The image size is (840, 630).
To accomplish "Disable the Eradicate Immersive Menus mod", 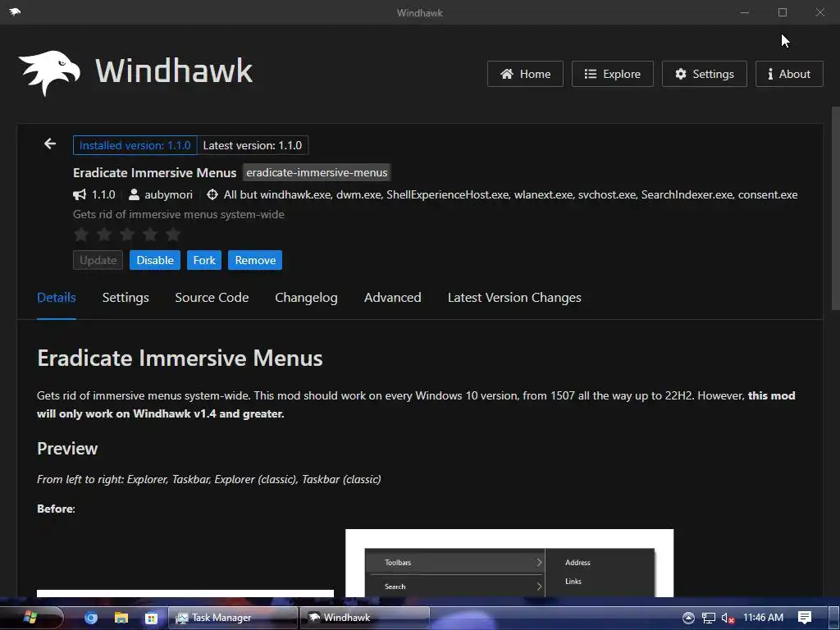I will 155,260.
